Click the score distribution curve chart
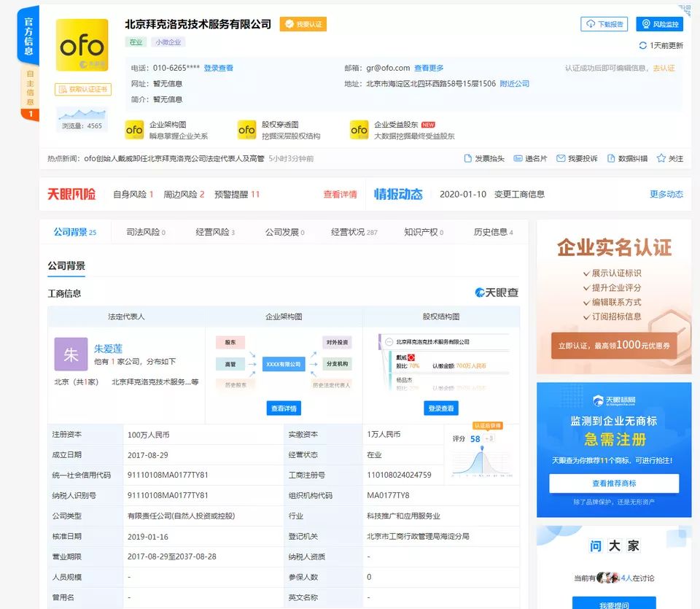 pos(482,461)
